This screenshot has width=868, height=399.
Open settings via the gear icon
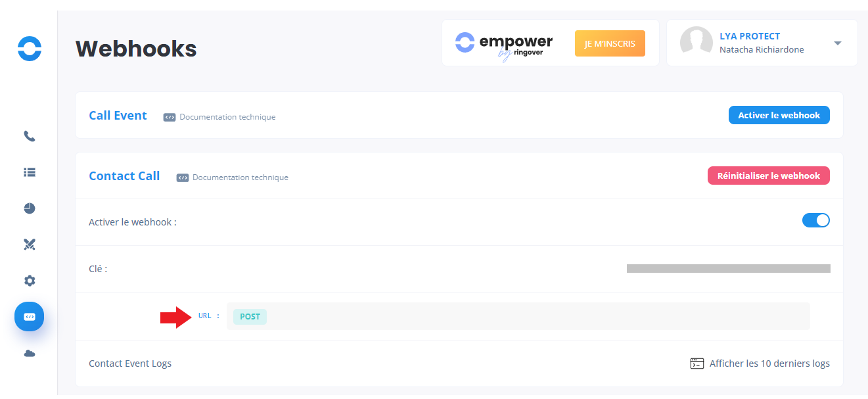(30, 281)
